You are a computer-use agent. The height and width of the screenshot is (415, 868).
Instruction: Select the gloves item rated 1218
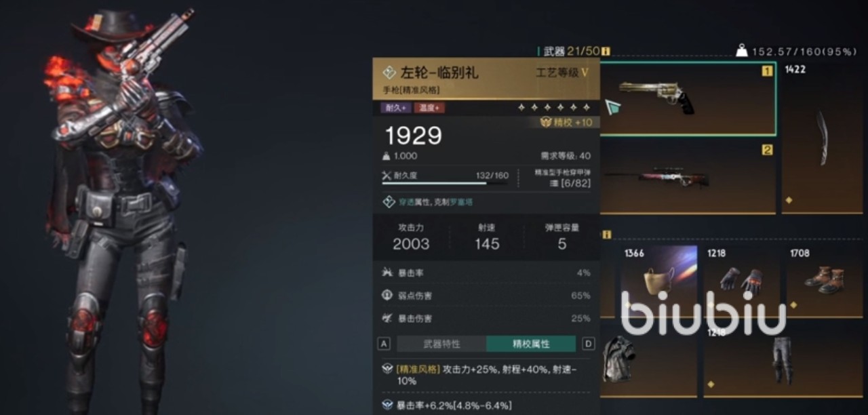coord(741,281)
